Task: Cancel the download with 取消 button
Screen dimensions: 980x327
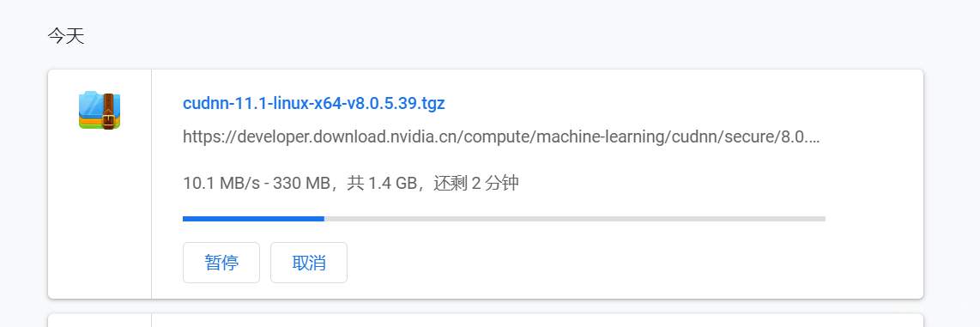Action: tap(309, 263)
